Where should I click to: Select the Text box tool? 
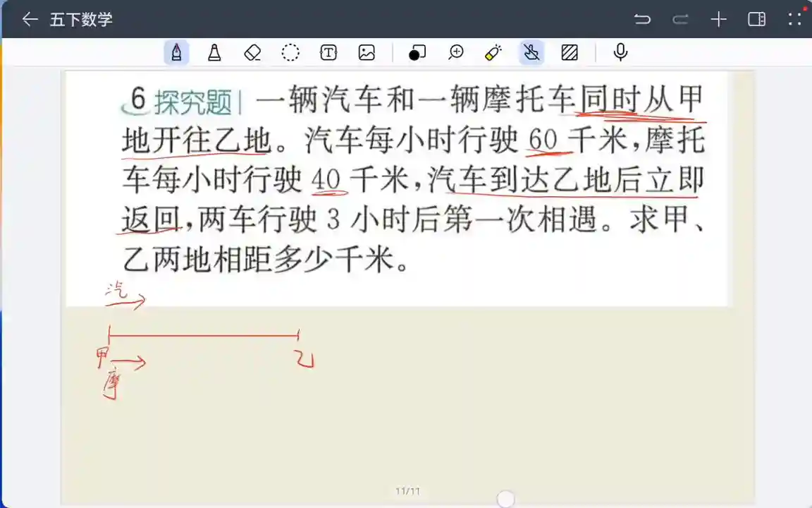328,52
